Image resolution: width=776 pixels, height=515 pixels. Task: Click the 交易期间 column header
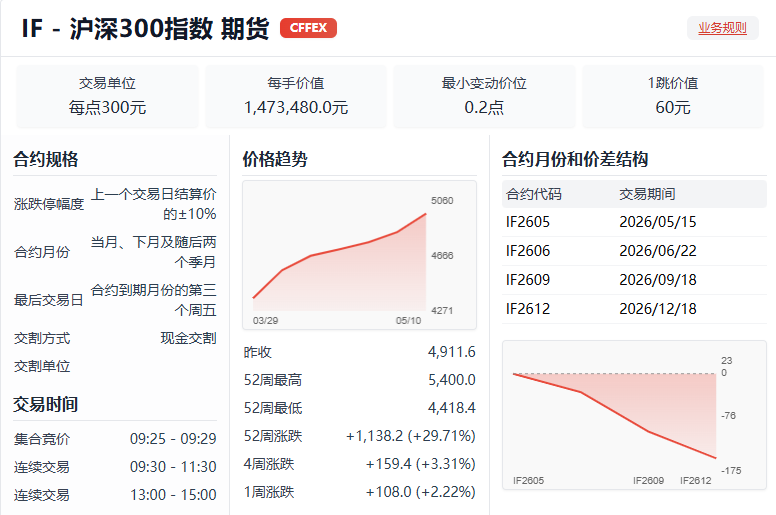click(x=647, y=194)
